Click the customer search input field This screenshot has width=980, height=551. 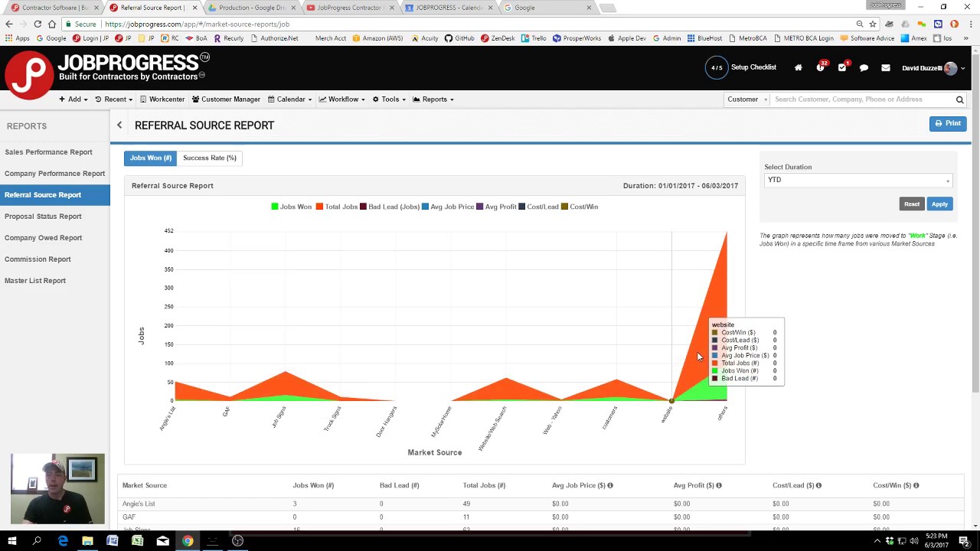click(x=861, y=99)
